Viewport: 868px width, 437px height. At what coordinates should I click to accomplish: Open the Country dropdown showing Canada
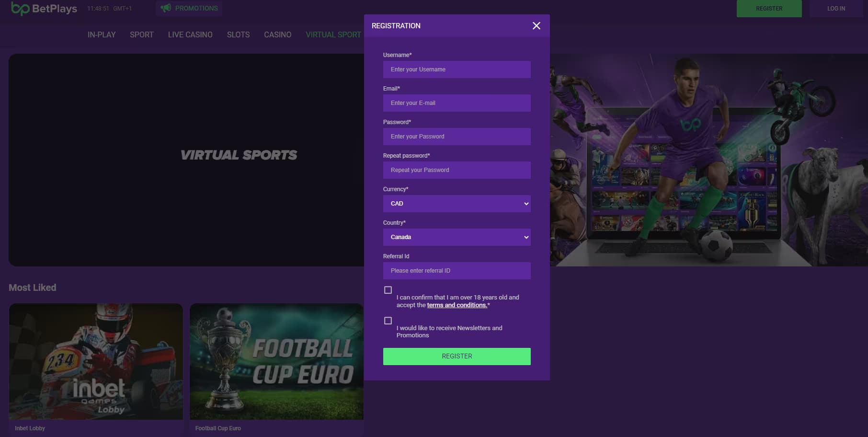point(457,237)
